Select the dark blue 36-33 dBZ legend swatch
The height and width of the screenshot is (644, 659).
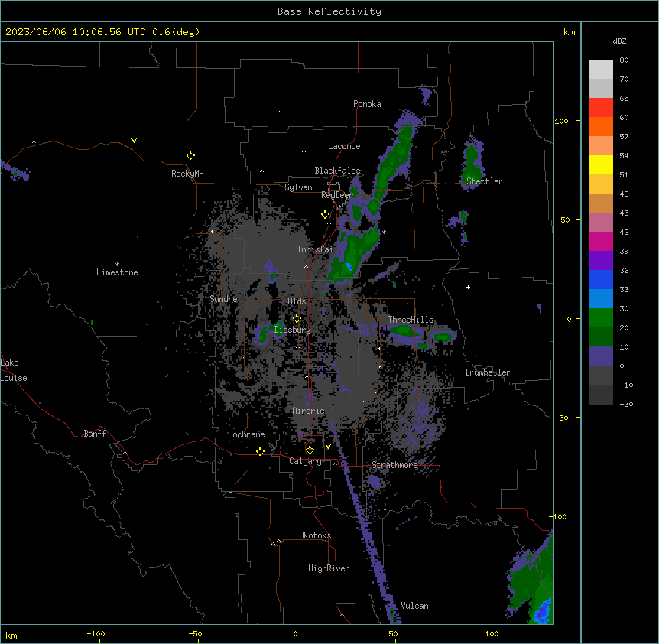tap(601, 279)
